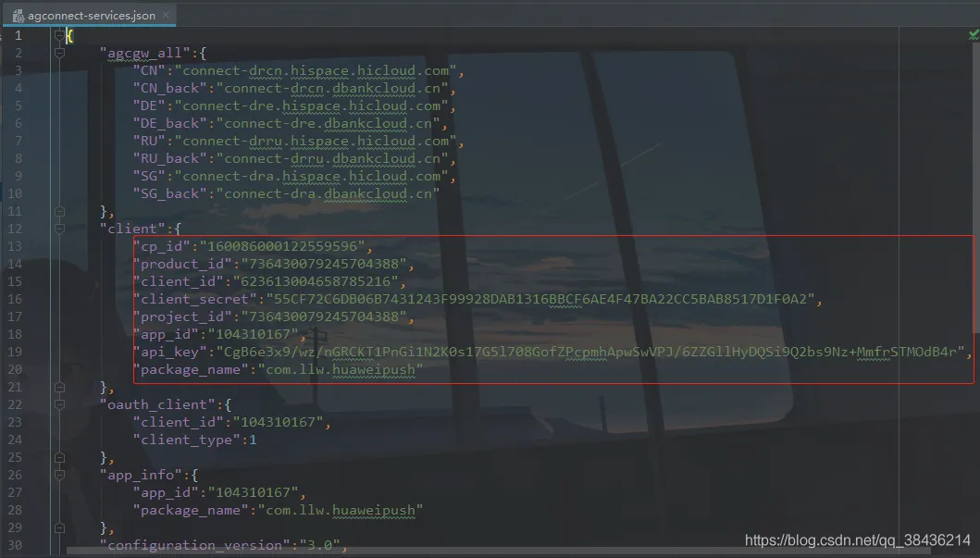Click the fold end marker on line 29
The height and width of the screenshot is (558, 980).
(59, 527)
